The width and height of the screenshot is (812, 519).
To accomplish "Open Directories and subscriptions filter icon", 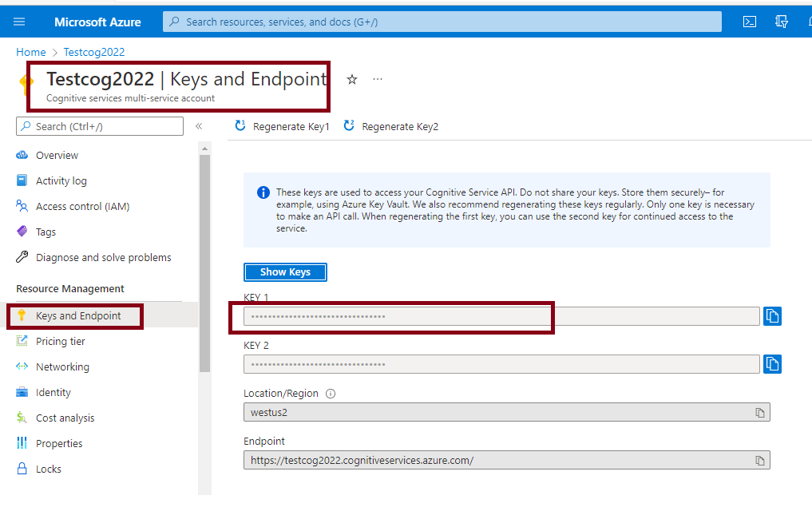I will (x=782, y=22).
